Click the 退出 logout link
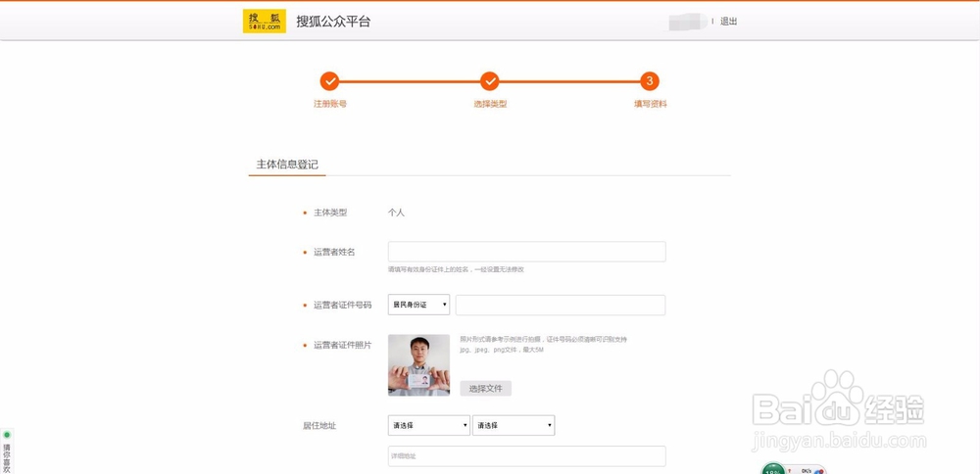This screenshot has width=980, height=474. (x=729, y=22)
